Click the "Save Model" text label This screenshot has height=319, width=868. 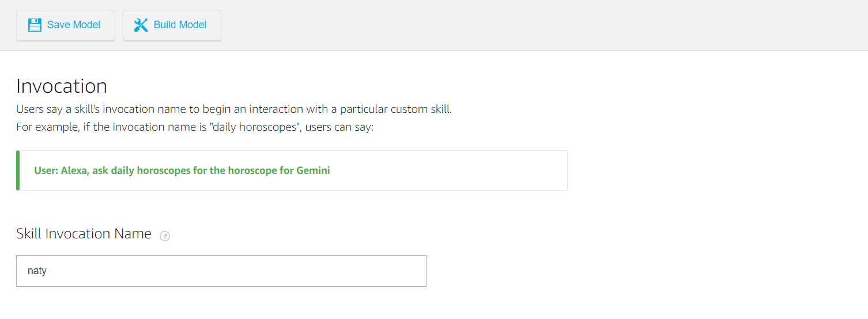74,25
